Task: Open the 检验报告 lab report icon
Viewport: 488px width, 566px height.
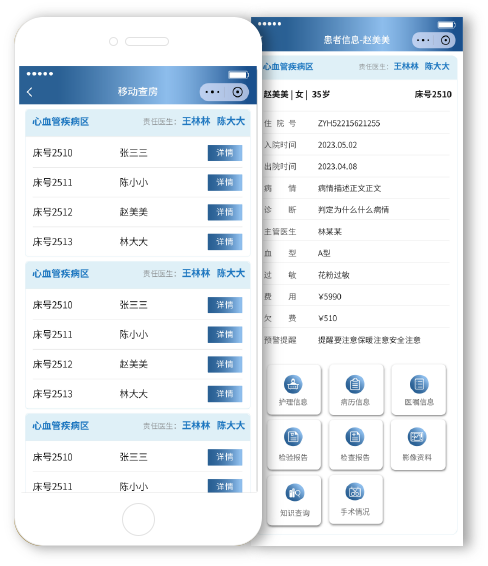Action: click(x=293, y=445)
